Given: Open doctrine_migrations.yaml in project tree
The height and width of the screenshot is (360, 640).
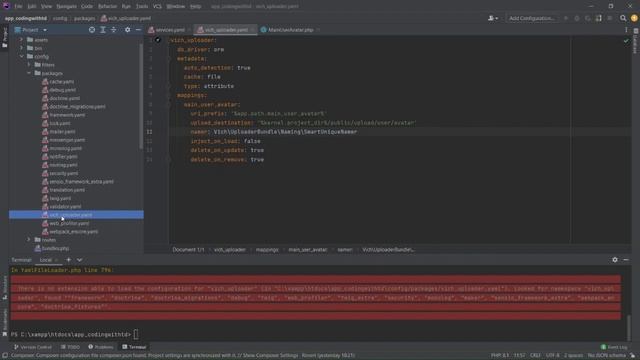Looking at the screenshot, I should point(77,107).
